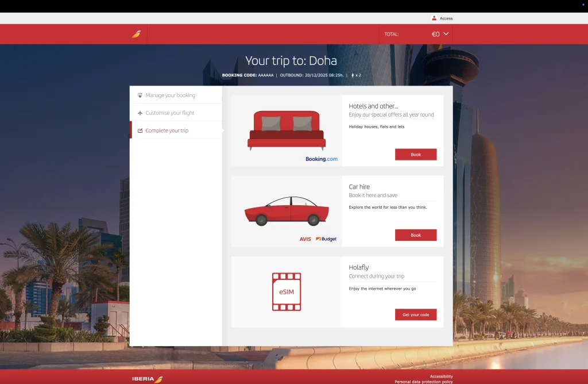Click the red bed hotel illustration
The width and height of the screenshot is (588, 384).
(287, 130)
